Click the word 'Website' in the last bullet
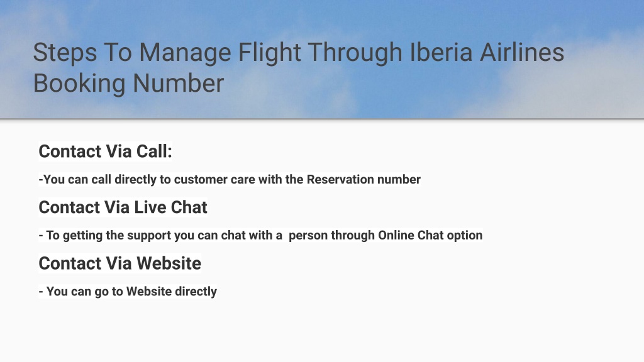The width and height of the screenshot is (644, 362). pos(148,291)
